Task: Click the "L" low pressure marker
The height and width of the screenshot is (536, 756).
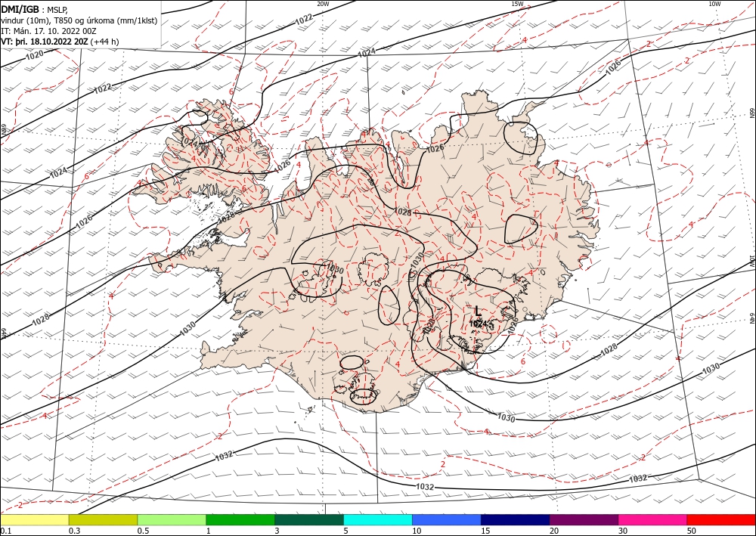Action: 478,311
